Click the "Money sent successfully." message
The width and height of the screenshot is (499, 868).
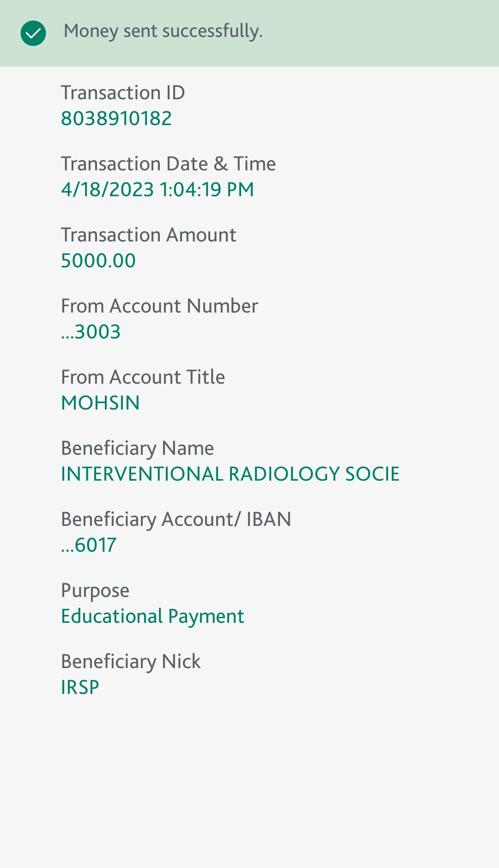click(x=163, y=31)
